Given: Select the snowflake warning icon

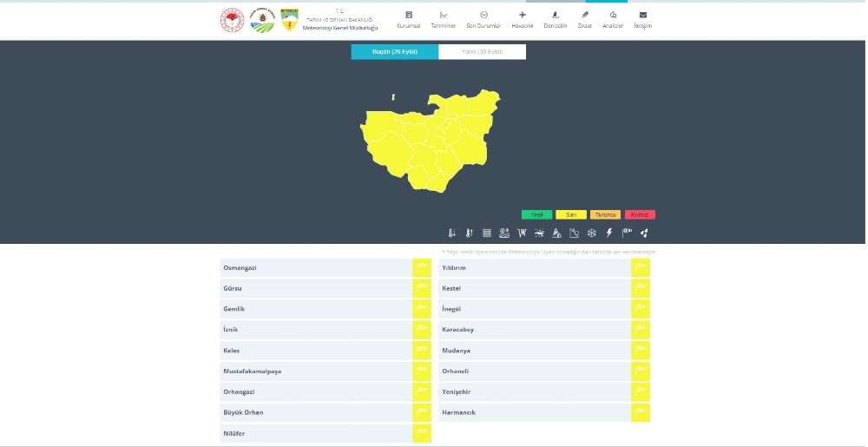Looking at the screenshot, I should click(x=592, y=233).
